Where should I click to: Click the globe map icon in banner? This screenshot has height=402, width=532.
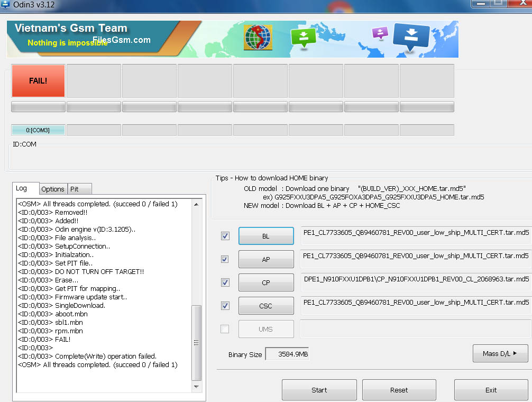pos(258,38)
